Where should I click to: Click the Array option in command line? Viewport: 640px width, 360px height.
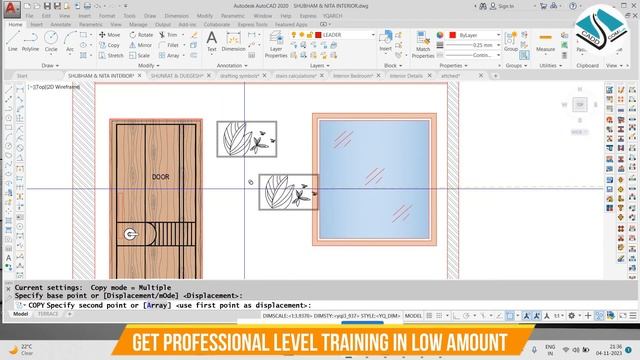click(x=157, y=305)
